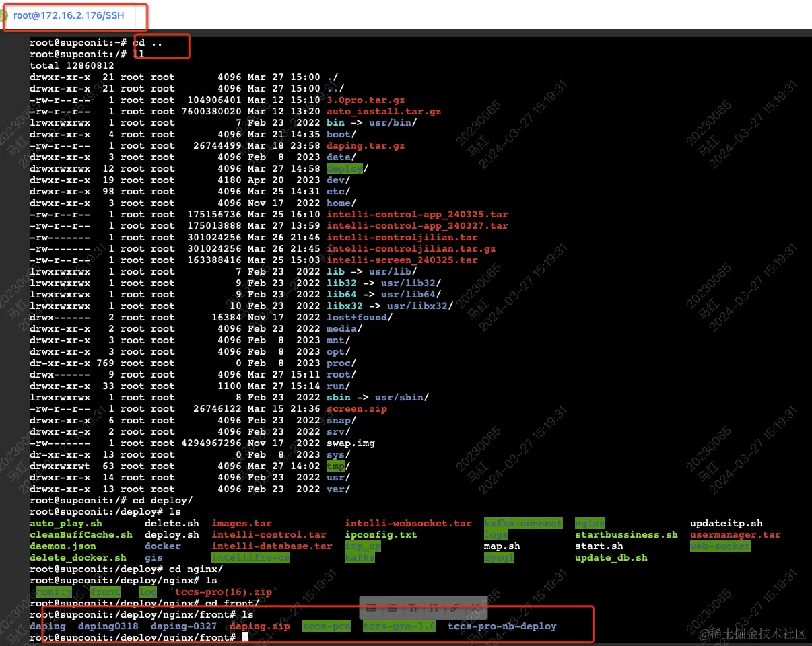Image resolution: width=812 pixels, height=646 pixels.
Task: Click ipconfig.txt in deploy listing
Action: [x=381, y=534]
